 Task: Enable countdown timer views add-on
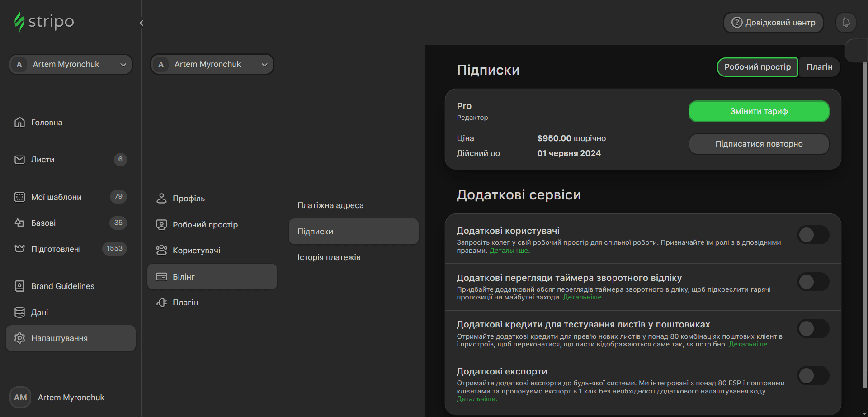(x=814, y=282)
